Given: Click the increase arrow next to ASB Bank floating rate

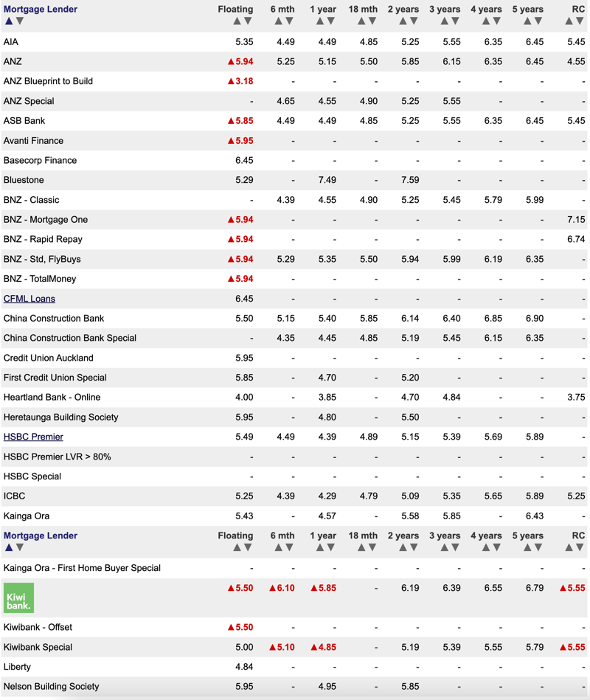Looking at the screenshot, I should [x=231, y=121].
